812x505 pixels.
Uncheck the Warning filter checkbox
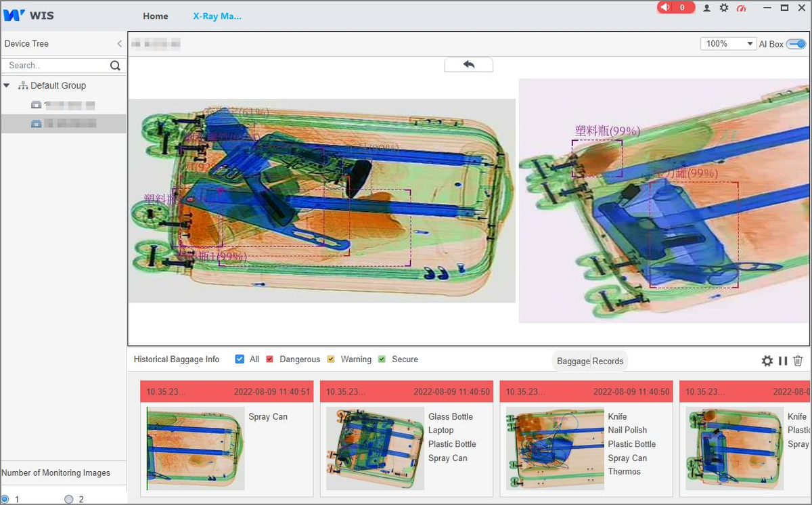(331, 359)
